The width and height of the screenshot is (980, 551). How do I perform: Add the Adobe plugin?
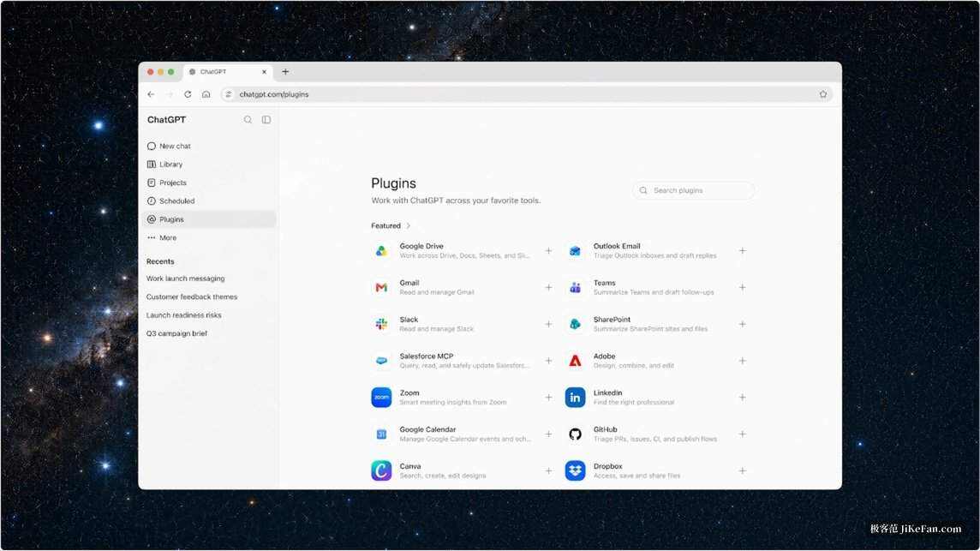(x=742, y=361)
